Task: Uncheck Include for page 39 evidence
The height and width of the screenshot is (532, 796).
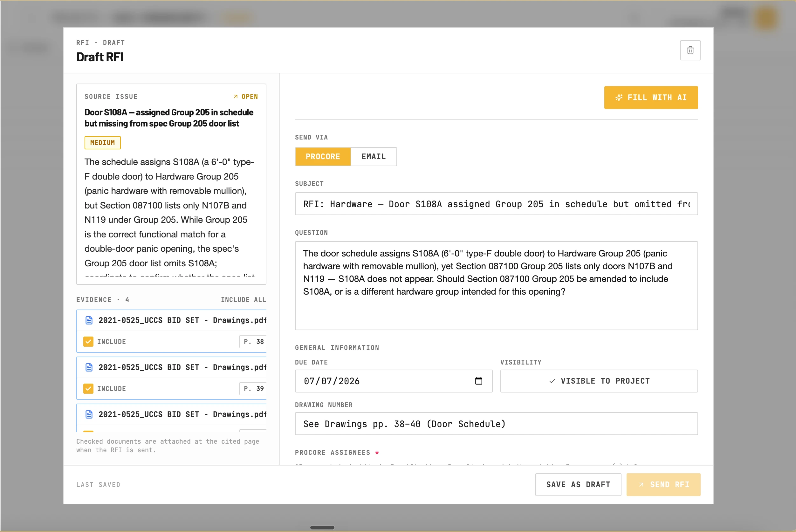Action: 88,388
